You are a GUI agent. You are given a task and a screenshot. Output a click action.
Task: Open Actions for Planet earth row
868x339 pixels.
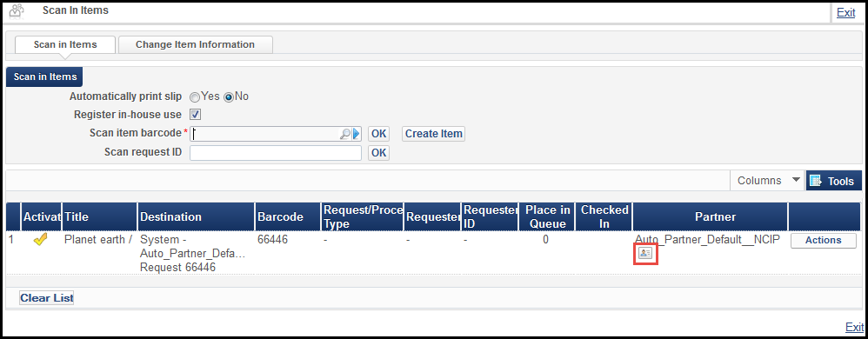point(823,240)
